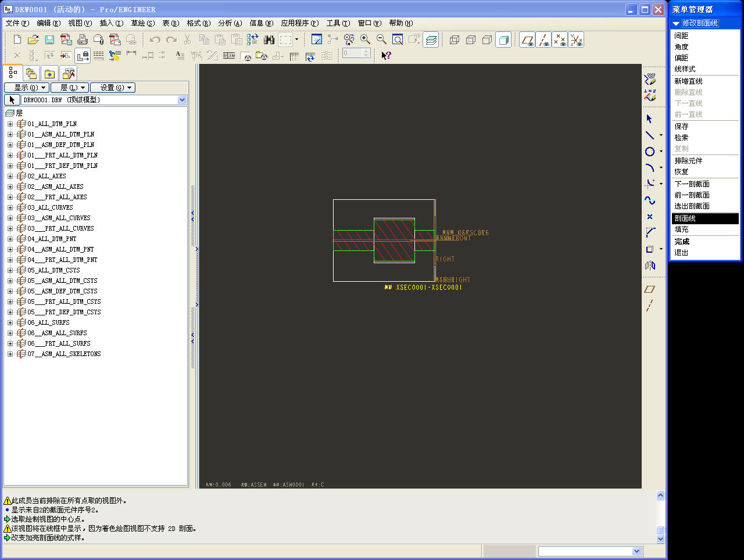Screen dimensions: 744x560
Task: Refit the drawing to the window
Action: 398,40
